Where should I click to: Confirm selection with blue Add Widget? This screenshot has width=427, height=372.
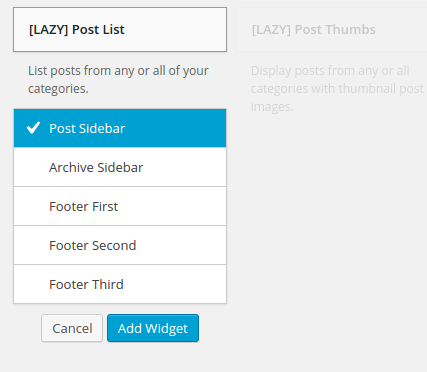coord(153,328)
